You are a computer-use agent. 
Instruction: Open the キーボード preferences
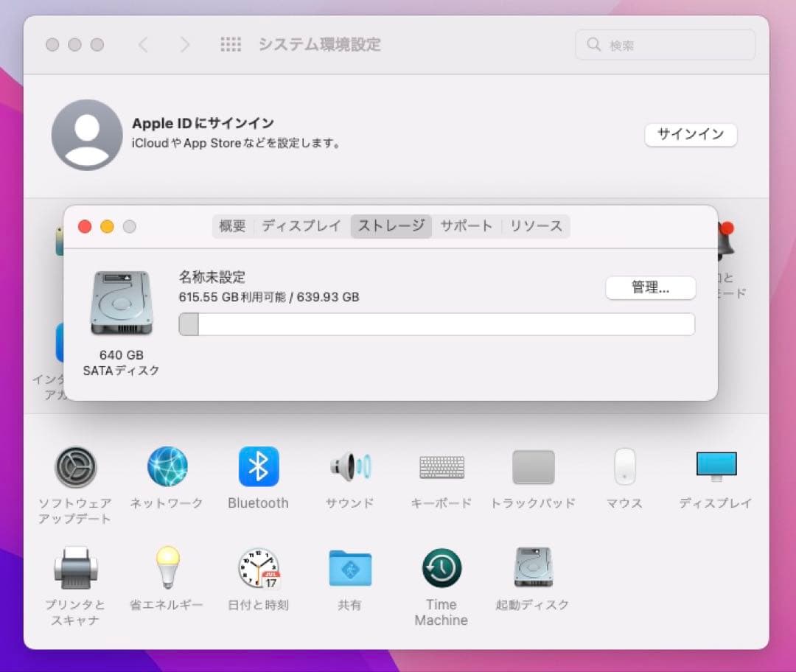(x=441, y=467)
